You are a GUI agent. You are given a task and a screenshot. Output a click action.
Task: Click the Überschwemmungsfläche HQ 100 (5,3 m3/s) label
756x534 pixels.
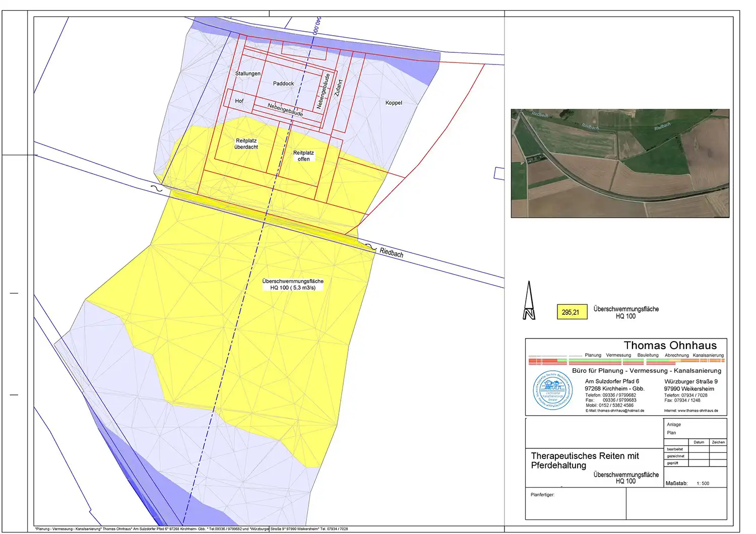pyautogui.click(x=293, y=285)
